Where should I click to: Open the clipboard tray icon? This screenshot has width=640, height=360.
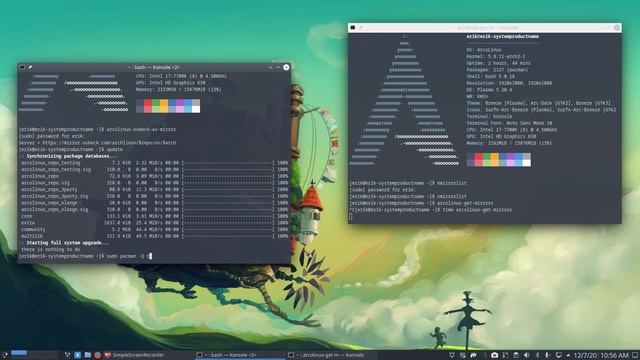[516, 356]
